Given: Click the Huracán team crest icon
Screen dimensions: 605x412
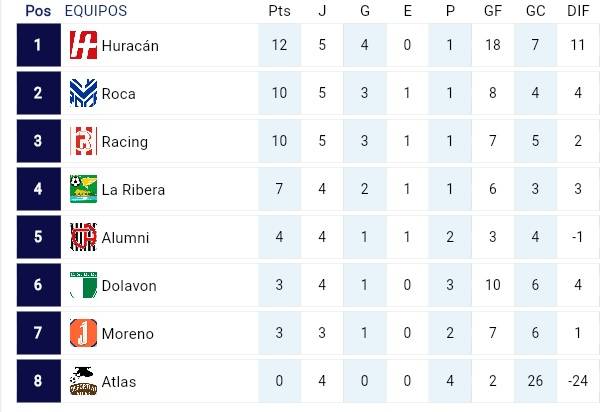Looking at the screenshot, I should (x=83, y=46).
